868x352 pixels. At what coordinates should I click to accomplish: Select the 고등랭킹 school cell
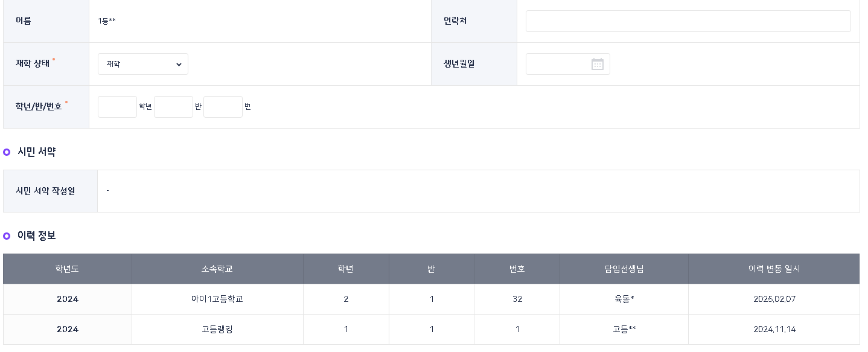pos(217,329)
